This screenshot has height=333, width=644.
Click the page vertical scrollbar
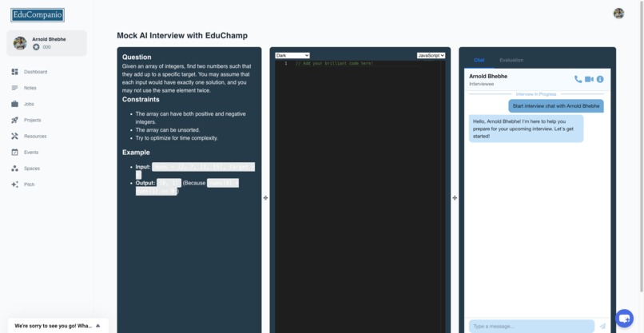coord(642,146)
